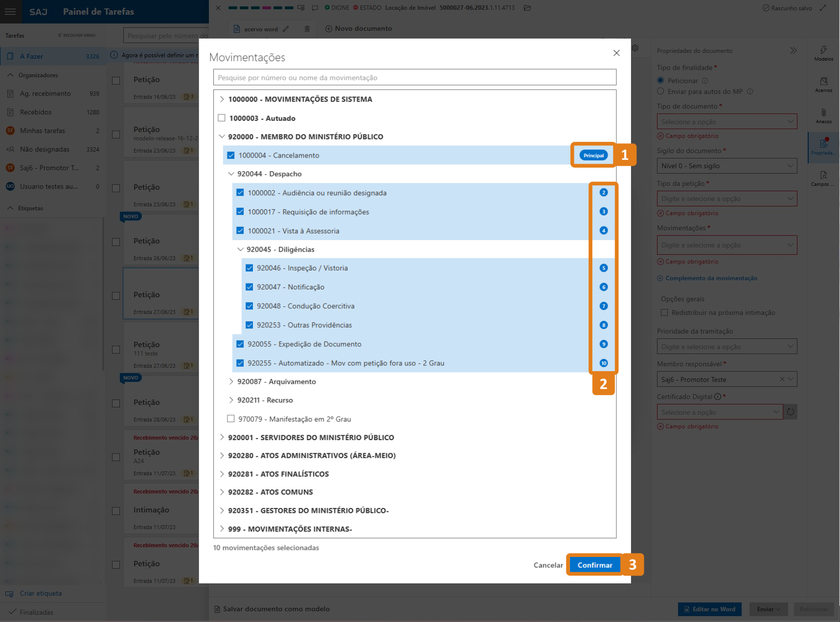Open the Acervos side panel icon
The width and height of the screenshot is (840, 622).
[823, 84]
